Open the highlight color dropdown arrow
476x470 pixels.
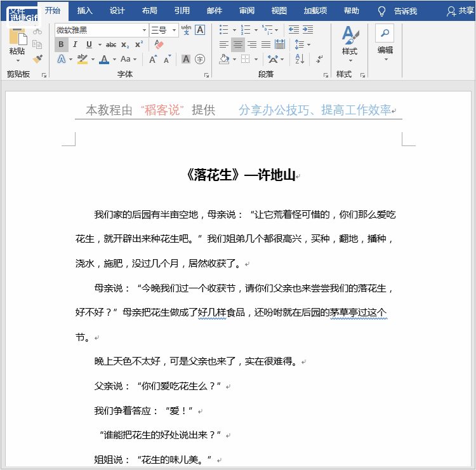93,59
